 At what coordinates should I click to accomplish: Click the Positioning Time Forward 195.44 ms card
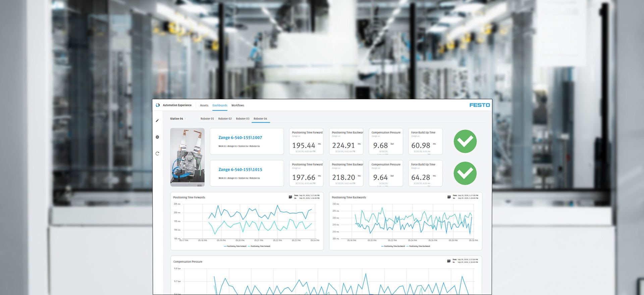coord(306,141)
